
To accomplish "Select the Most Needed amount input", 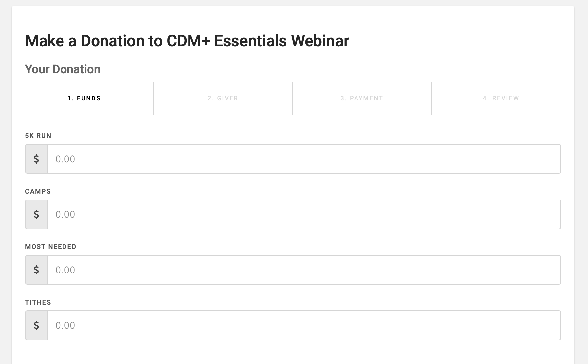I will [x=304, y=270].
